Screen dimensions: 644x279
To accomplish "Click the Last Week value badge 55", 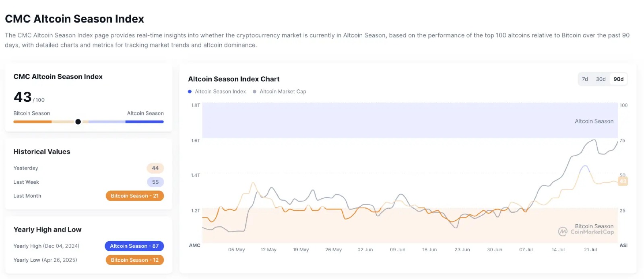I will click(x=155, y=182).
